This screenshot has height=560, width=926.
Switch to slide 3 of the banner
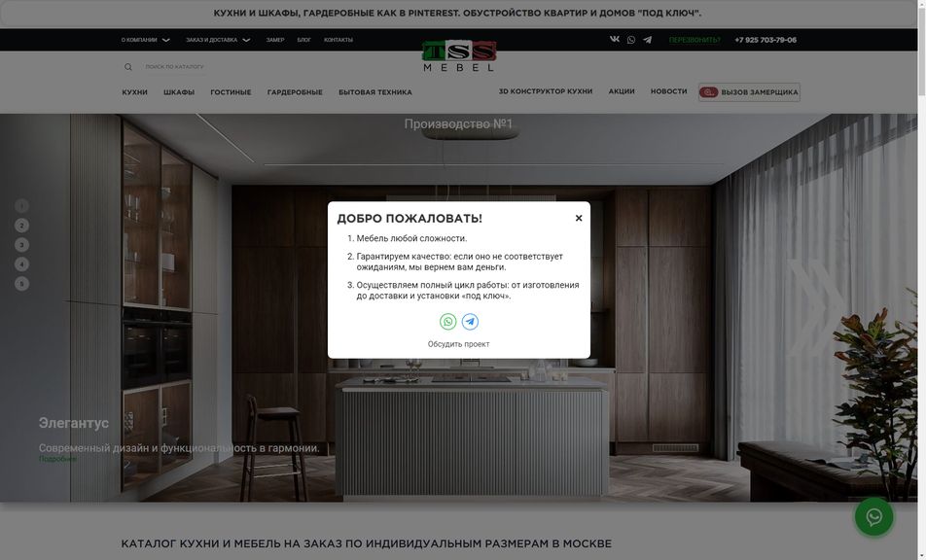(21, 245)
